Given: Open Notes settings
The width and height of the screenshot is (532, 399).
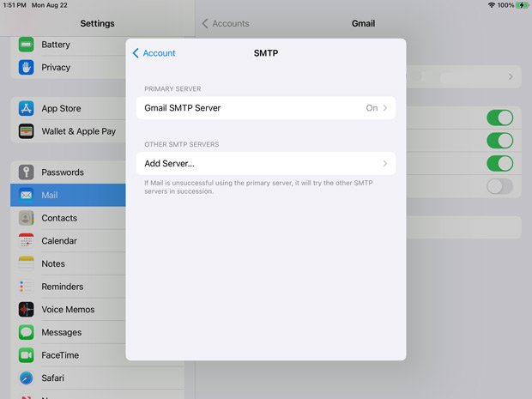Looking at the screenshot, I should pos(68,263).
